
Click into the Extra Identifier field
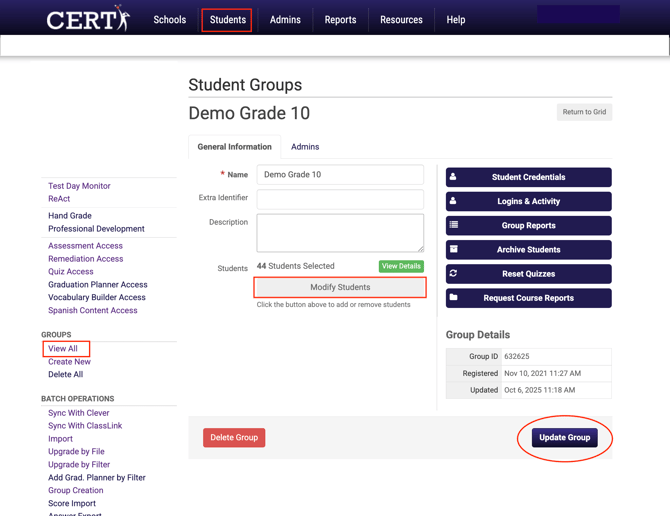pyautogui.click(x=340, y=199)
